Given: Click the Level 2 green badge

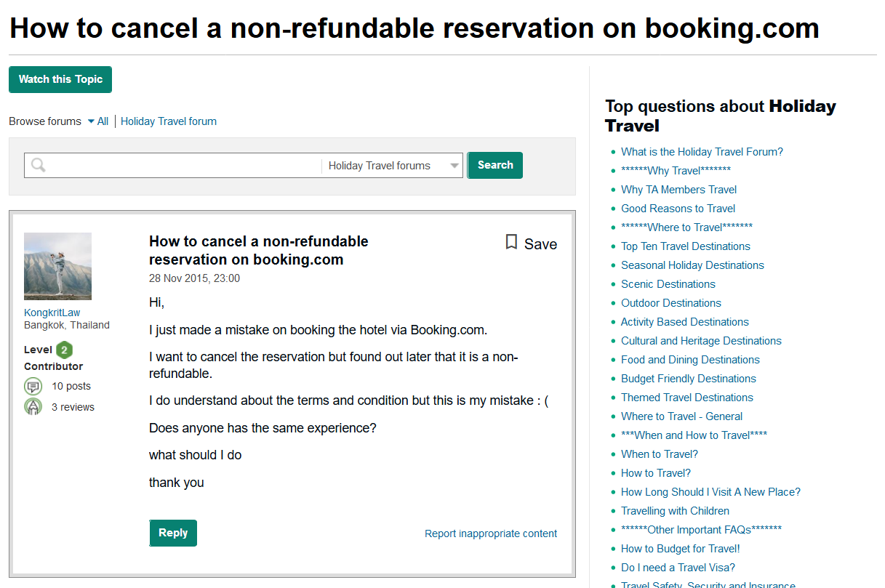Looking at the screenshot, I should 65,350.
